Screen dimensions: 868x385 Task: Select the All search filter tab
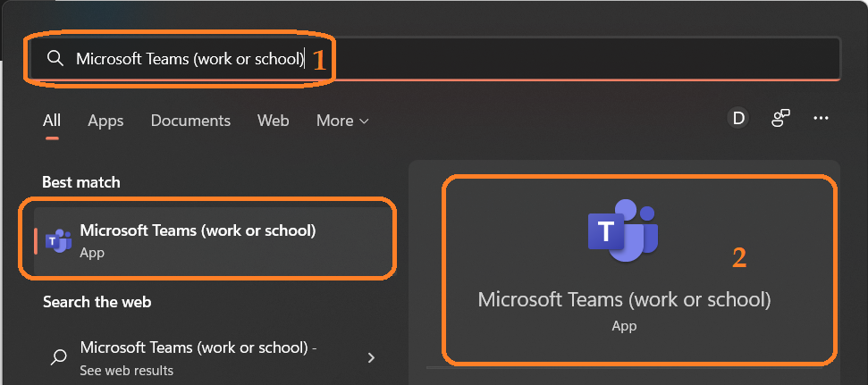coord(52,121)
